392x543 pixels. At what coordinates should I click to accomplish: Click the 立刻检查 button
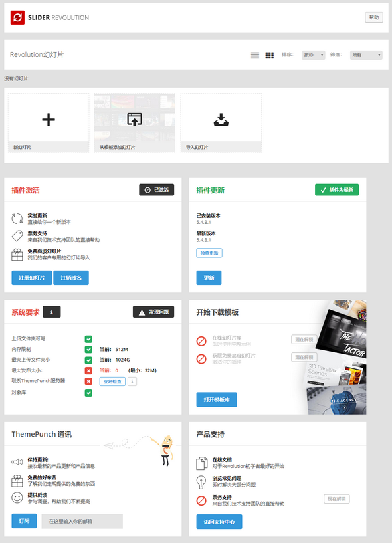coord(112,381)
